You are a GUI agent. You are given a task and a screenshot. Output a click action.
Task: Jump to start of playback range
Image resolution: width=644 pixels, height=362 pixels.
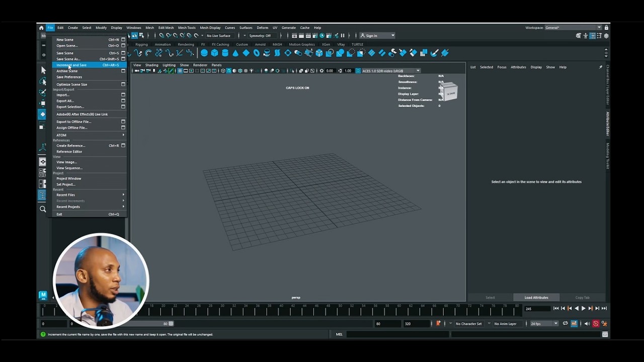(556, 308)
